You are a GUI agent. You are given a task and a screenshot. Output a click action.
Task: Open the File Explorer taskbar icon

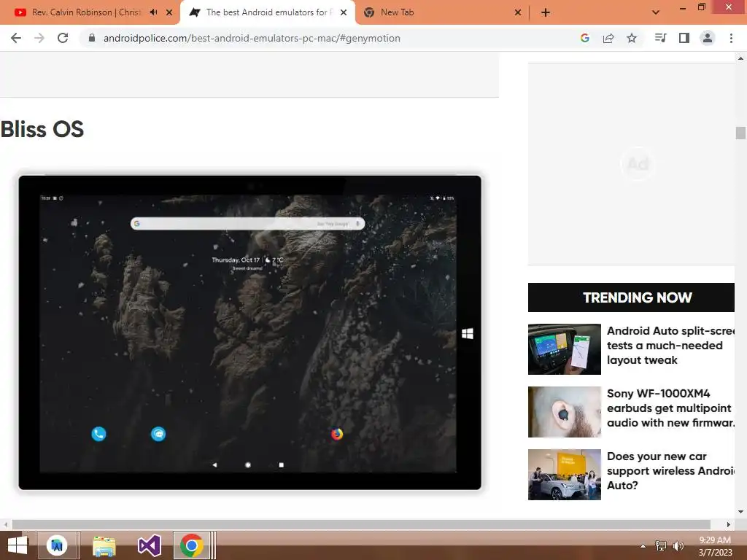click(104, 545)
